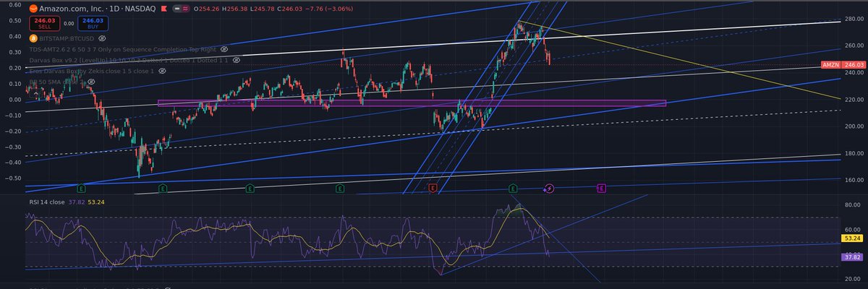Toggle eye icon for Eros Darvas Box indicator
868x289 pixels.
162,72
